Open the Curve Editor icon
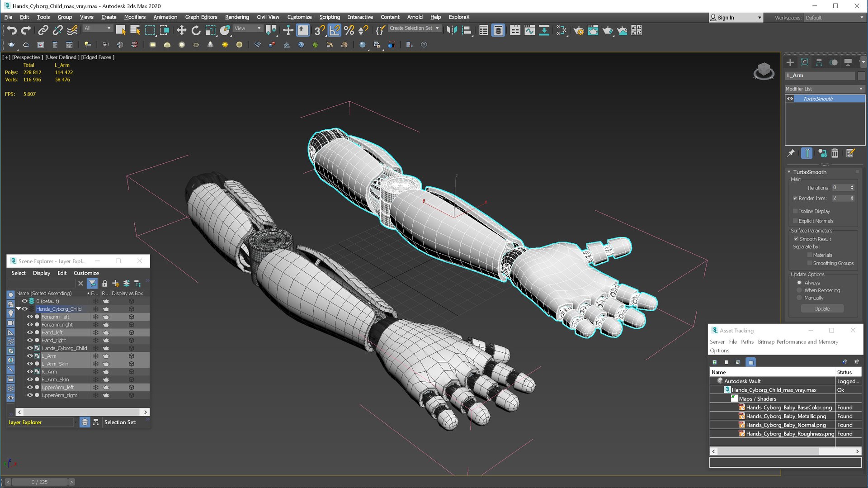 529,30
